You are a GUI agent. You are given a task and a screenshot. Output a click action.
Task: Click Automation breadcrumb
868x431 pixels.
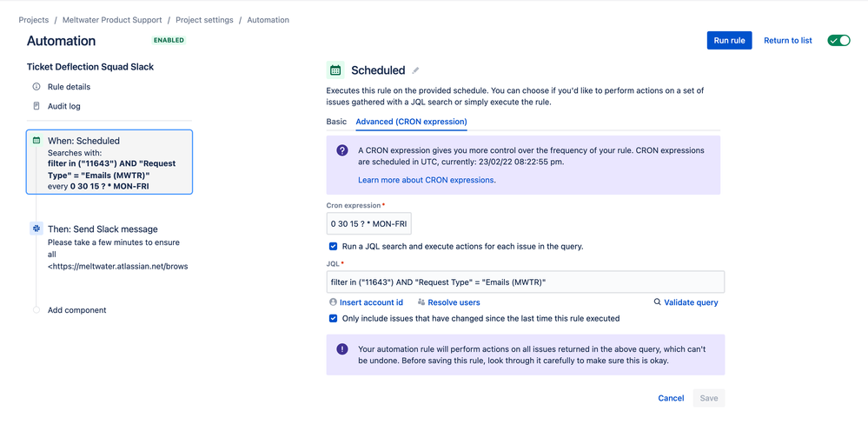coord(268,20)
